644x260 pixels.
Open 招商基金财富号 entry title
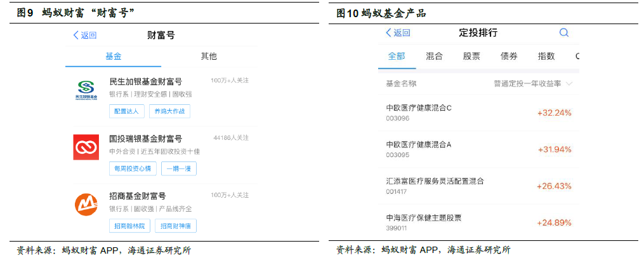(x=138, y=196)
